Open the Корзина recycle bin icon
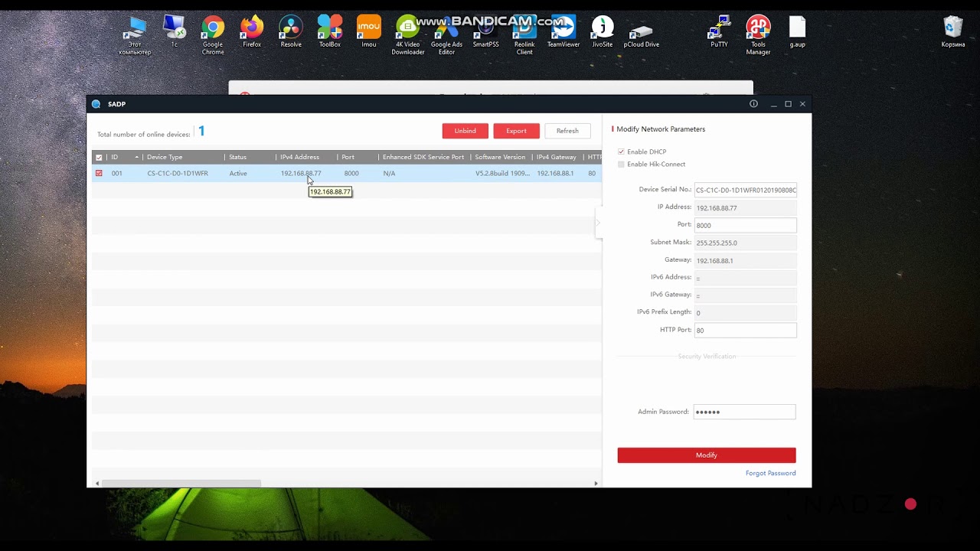980x551 pixels. click(x=953, y=32)
